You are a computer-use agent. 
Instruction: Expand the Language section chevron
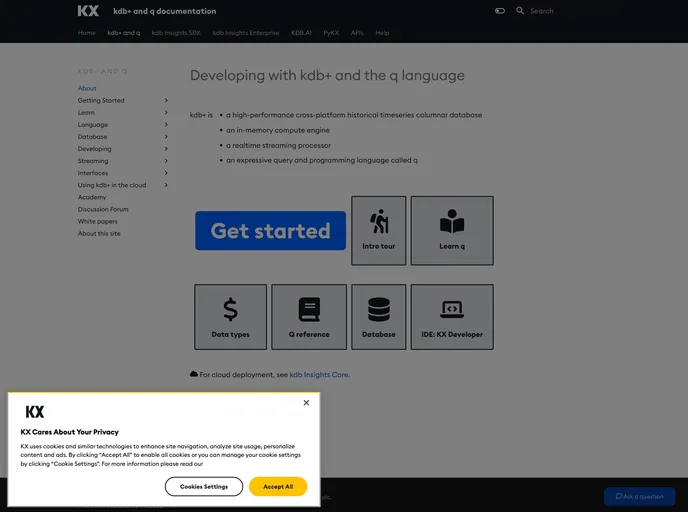pyautogui.click(x=166, y=125)
